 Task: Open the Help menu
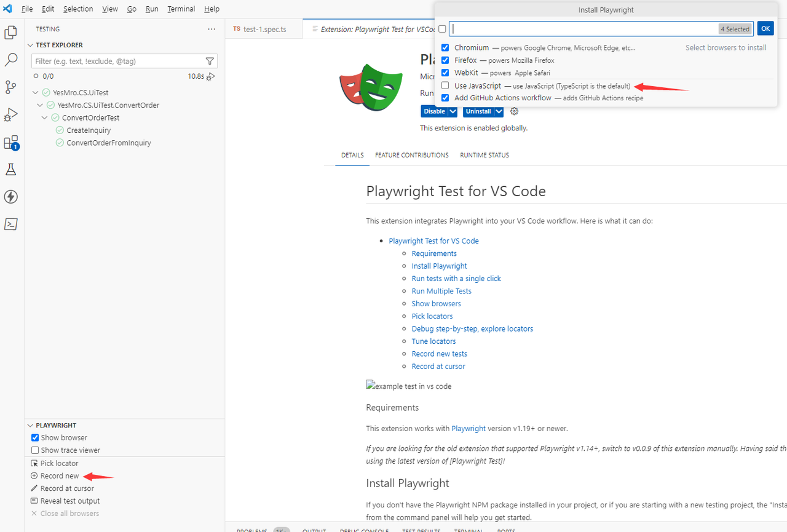tap(212, 9)
